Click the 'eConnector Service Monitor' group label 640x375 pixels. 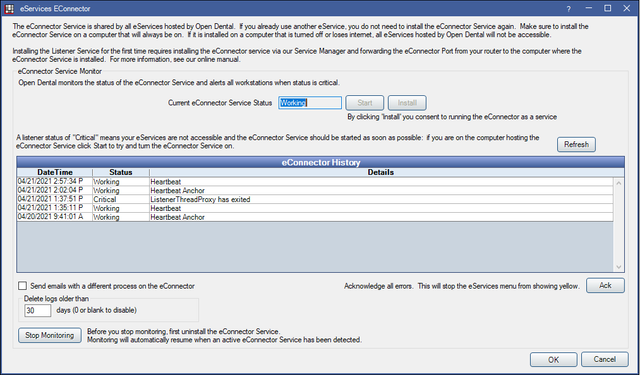click(60, 71)
